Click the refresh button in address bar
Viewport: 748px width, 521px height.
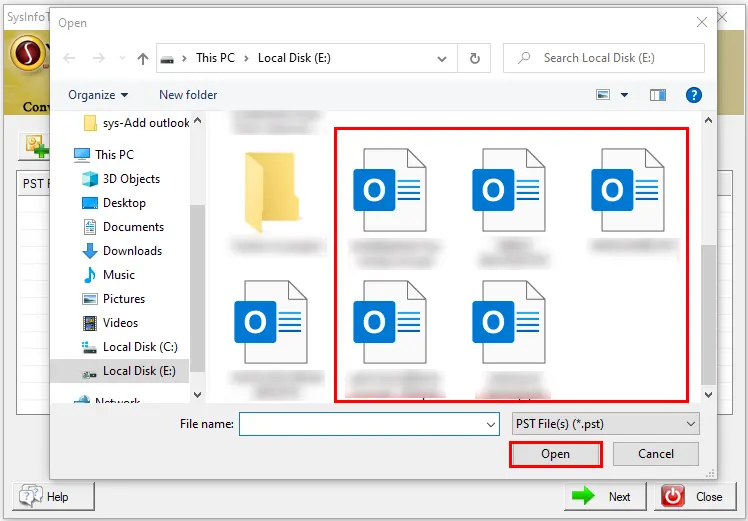click(474, 58)
